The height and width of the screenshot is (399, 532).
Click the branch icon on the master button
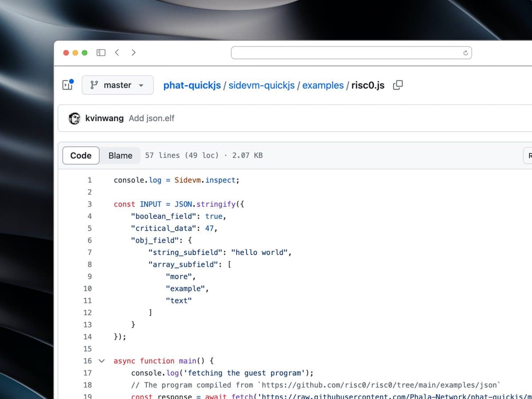point(94,85)
